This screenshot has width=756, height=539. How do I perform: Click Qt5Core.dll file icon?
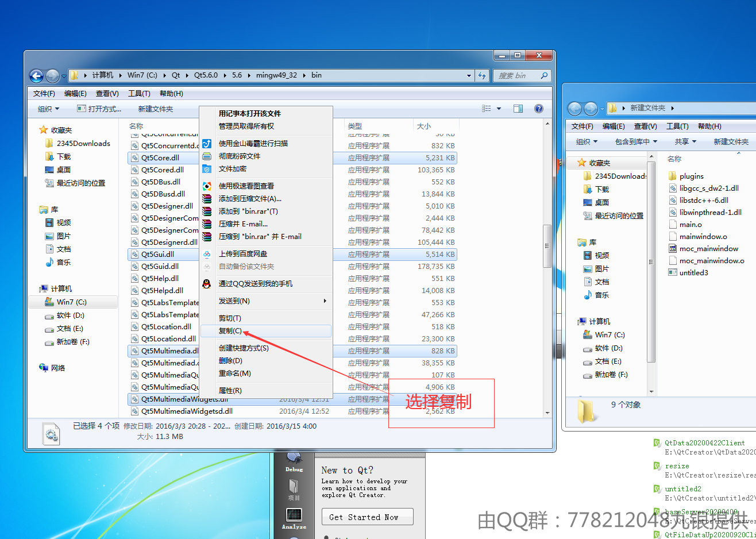pos(134,157)
